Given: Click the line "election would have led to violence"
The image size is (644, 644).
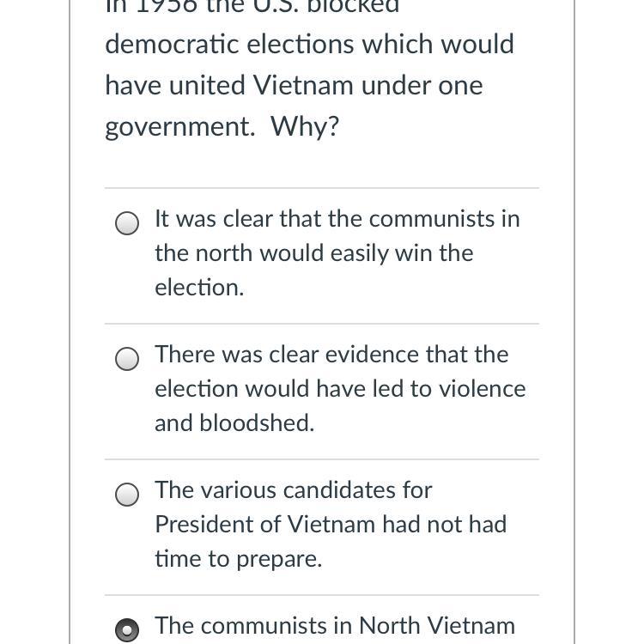Looking at the screenshot, I should coord(340,389).
